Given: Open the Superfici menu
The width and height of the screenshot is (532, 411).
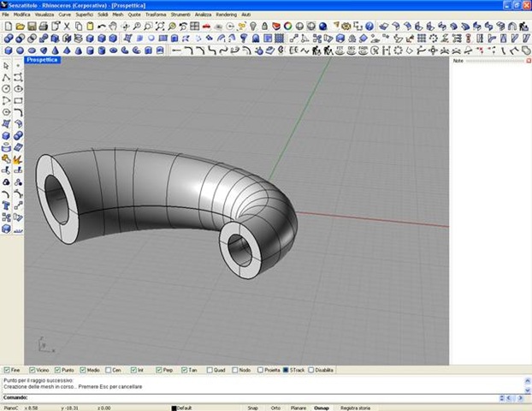Looking at the screenshot, I should [x=85, y=15].
